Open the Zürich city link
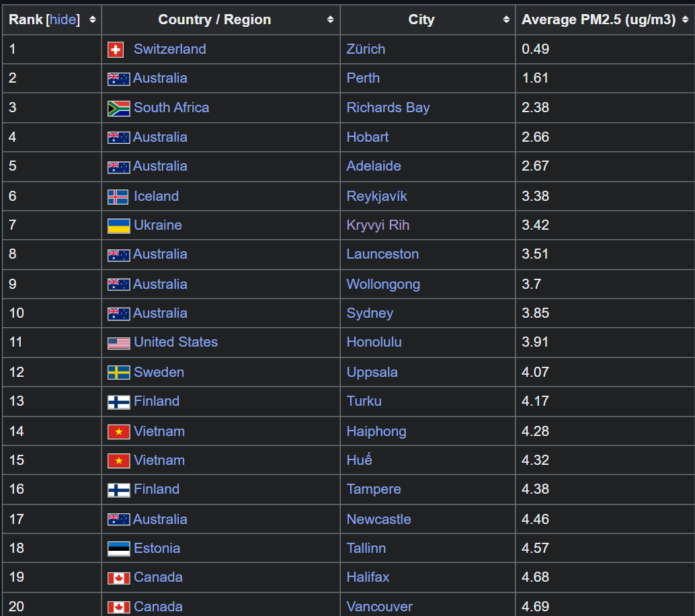 tap(366, 49)
